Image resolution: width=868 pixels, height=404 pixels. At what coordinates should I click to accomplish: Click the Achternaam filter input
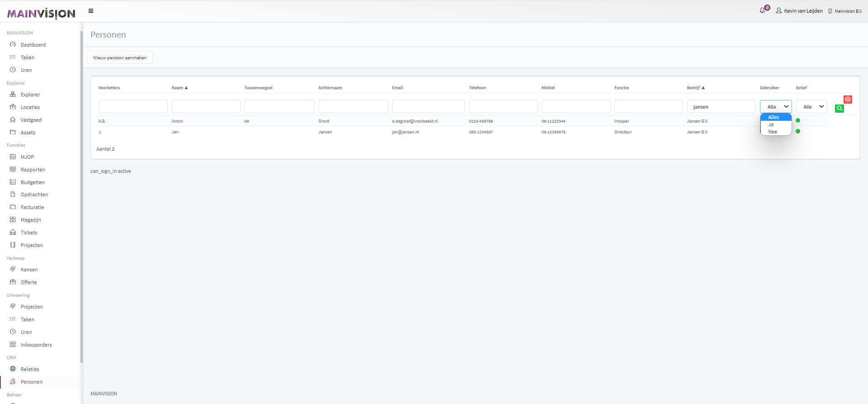(354, 107)
